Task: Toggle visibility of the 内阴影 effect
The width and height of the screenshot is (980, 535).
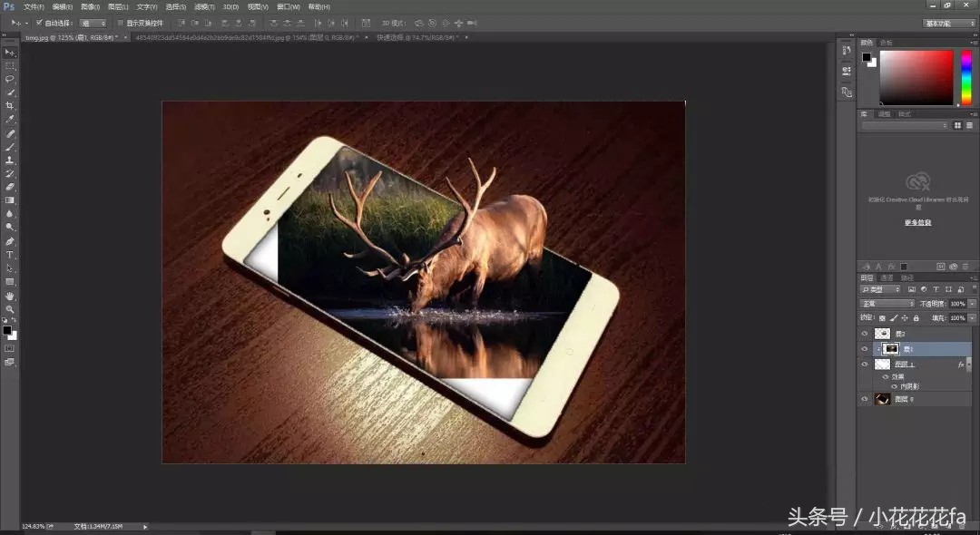Action: tap(894, 384)
